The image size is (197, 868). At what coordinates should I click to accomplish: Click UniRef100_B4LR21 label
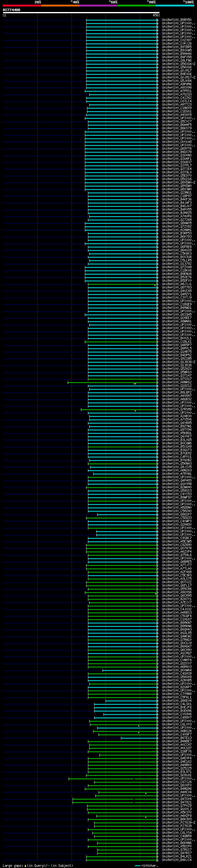point(177,856)
